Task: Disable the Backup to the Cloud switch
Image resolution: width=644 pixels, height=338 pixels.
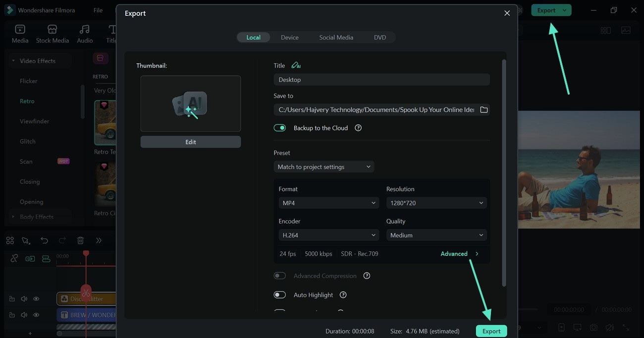Action: (280, 128)
